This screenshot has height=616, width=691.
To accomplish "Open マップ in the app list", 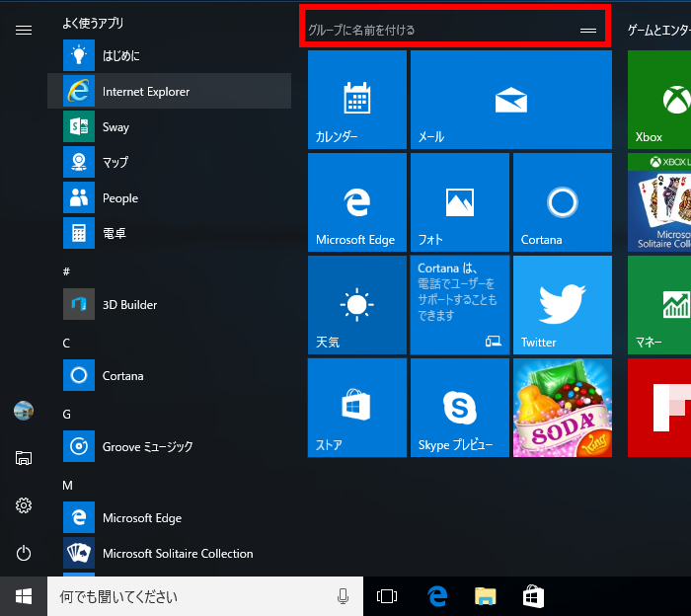I will click(x=169, y=162).
